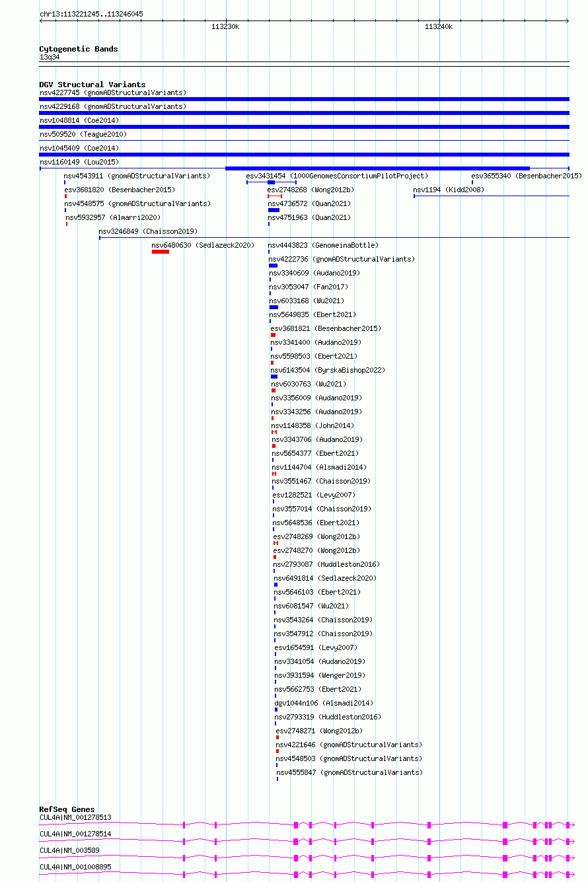Select nsv4222736 gnomAD variant label
The image size is (588, 882).
coord(342,259)
